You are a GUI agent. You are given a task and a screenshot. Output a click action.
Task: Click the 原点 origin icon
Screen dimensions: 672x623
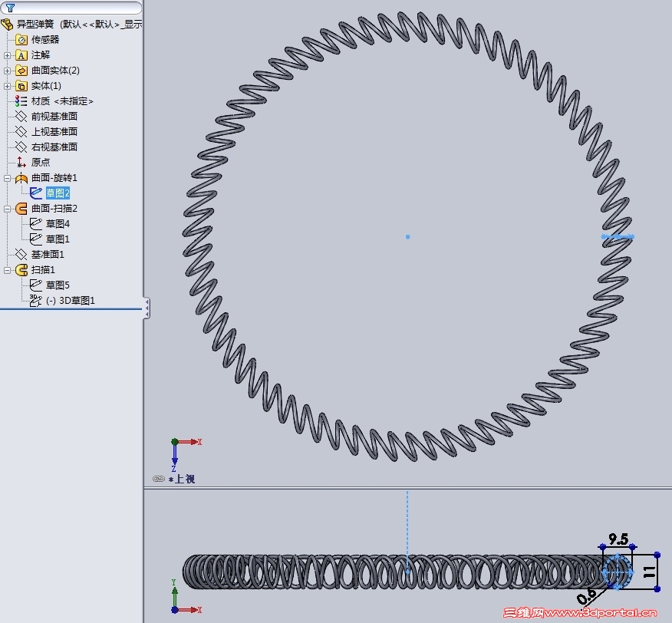click(x=21, y=163)
